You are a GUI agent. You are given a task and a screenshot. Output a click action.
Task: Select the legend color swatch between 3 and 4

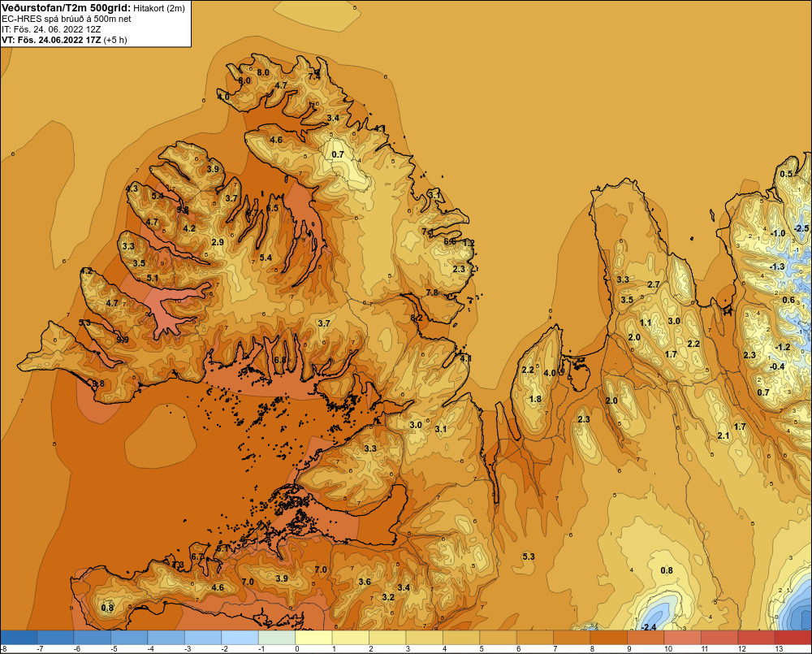(425, 637)
